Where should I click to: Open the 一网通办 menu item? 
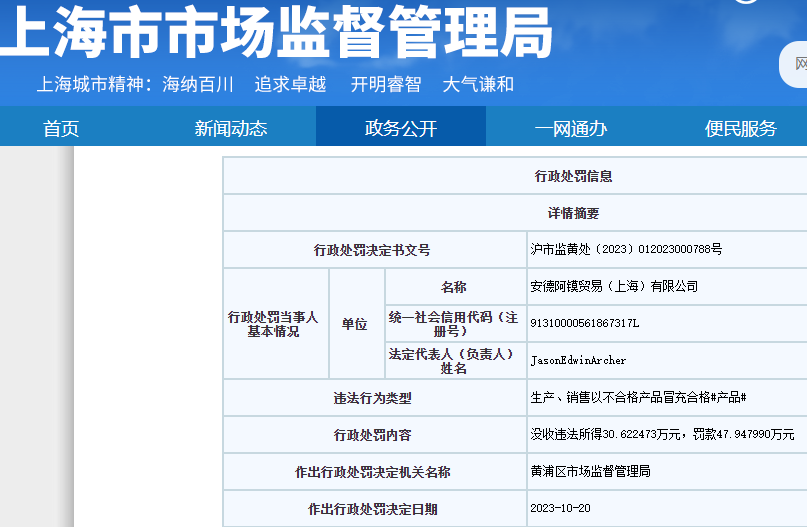click(571, 128)
